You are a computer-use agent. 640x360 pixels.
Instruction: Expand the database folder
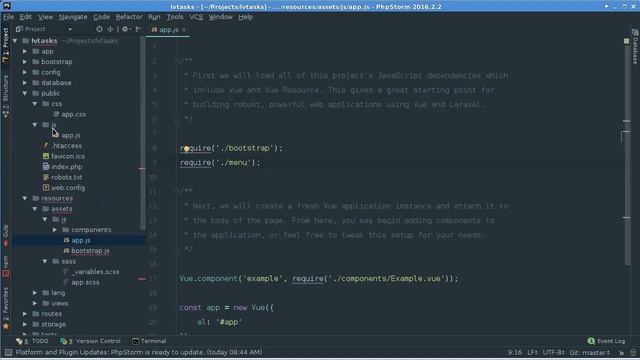[25, 83]
